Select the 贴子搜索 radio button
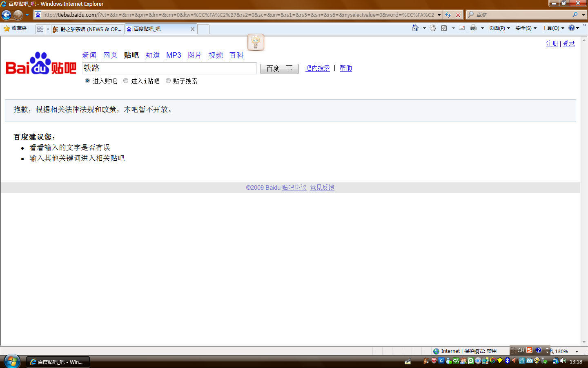588x368 pixels. [168, 81]
